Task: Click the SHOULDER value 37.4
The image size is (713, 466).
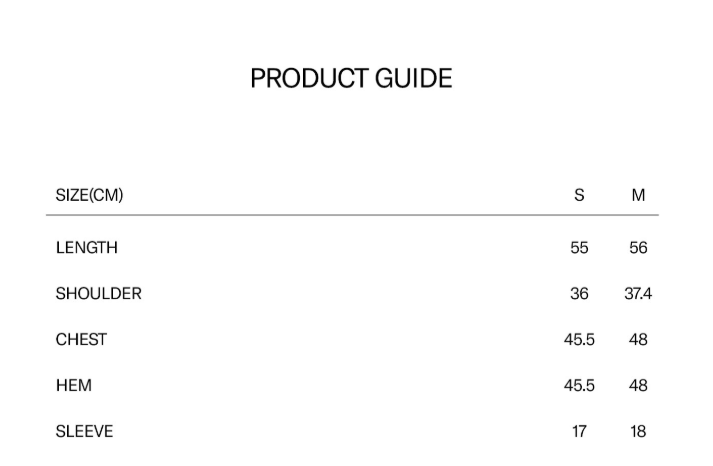Action: click(x=638, y=294)
